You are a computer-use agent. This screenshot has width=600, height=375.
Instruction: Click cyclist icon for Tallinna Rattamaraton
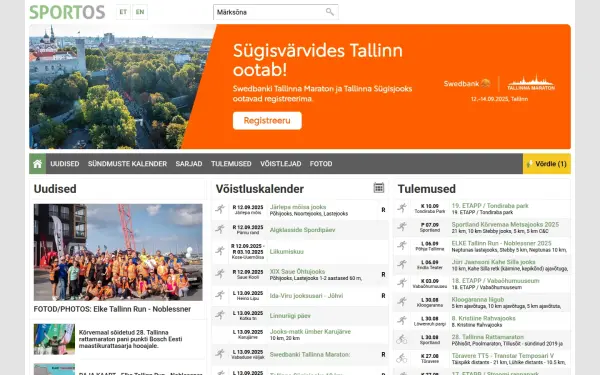coord(402,339)
